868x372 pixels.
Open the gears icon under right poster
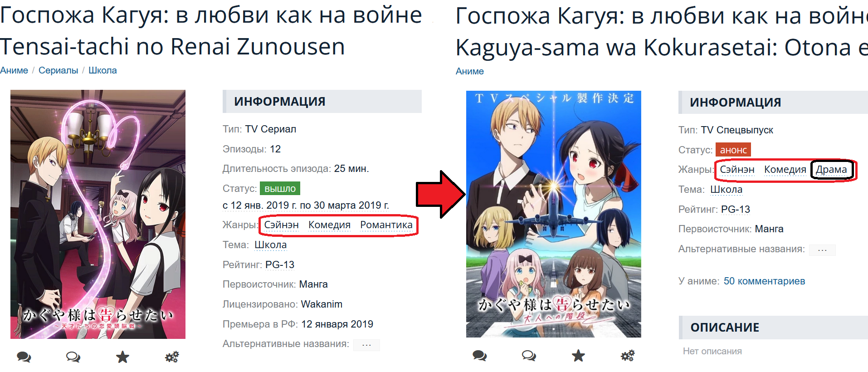628,356
